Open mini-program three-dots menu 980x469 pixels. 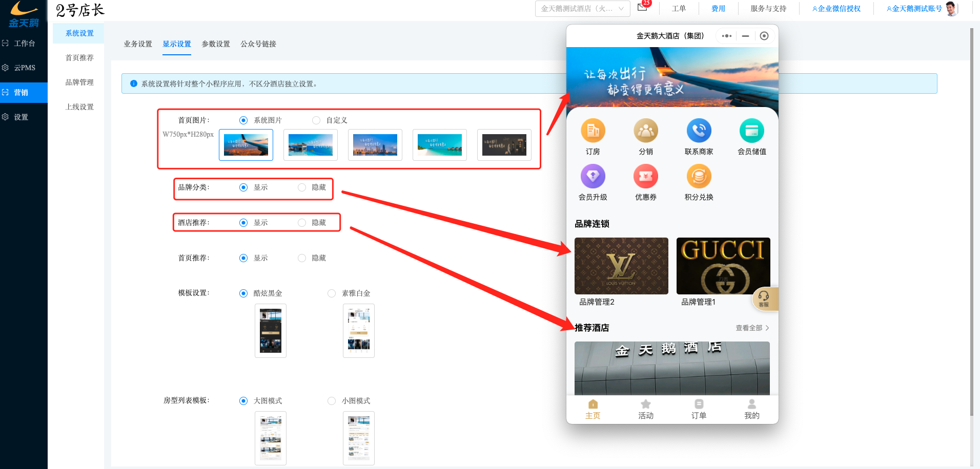(x=727, y=36)
